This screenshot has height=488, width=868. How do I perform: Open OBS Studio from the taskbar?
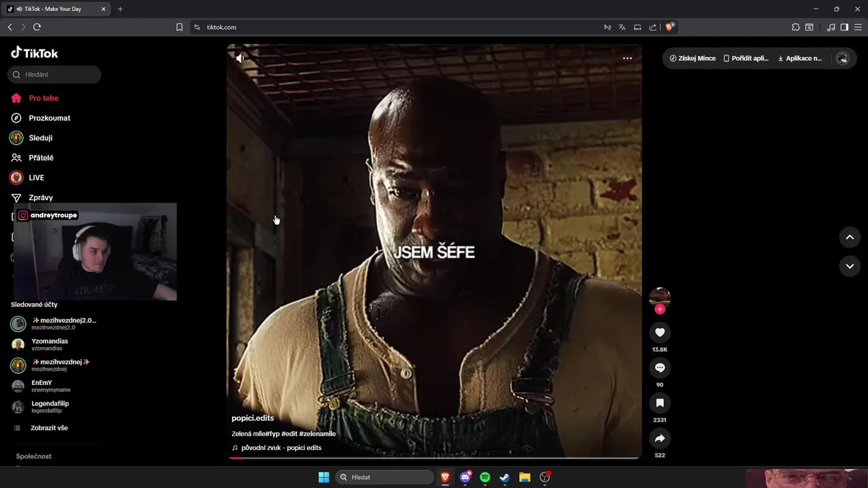(545, 477)
